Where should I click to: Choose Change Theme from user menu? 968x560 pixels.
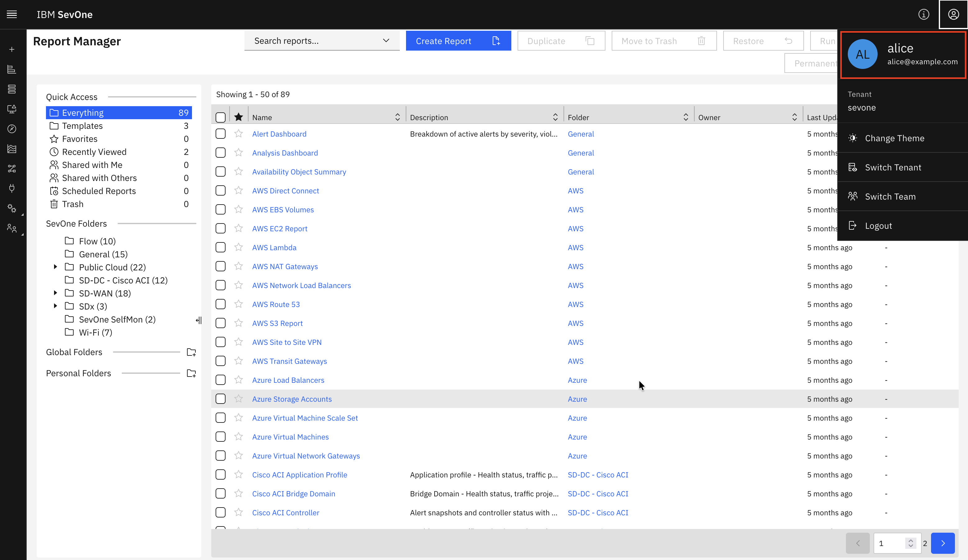point(902,138)
